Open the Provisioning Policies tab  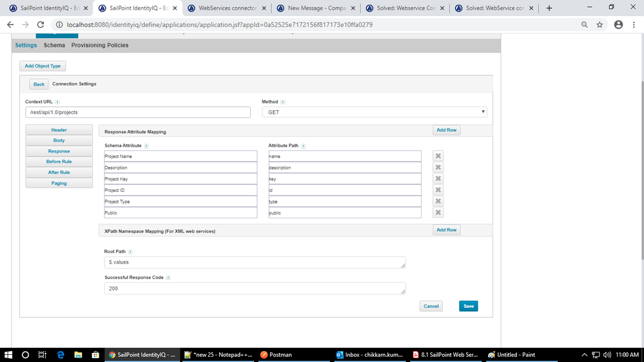[x=99, y=45]
